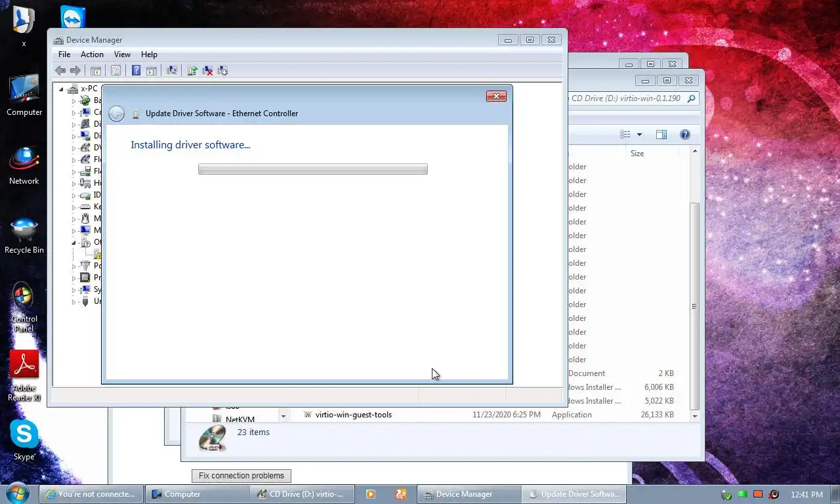Expand the Batteries tree node arrow
840x504 pixels.
(73, 101)
